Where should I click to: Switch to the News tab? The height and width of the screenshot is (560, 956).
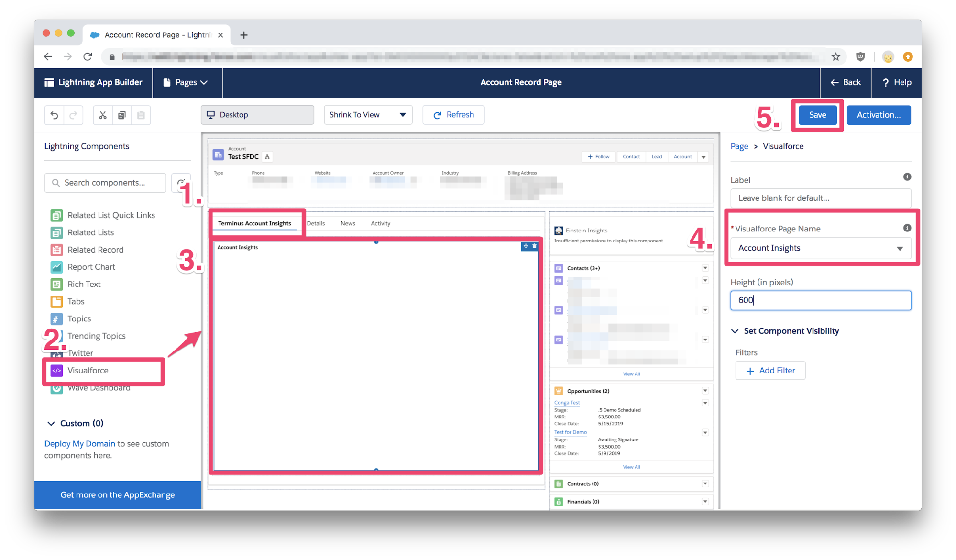348,224
